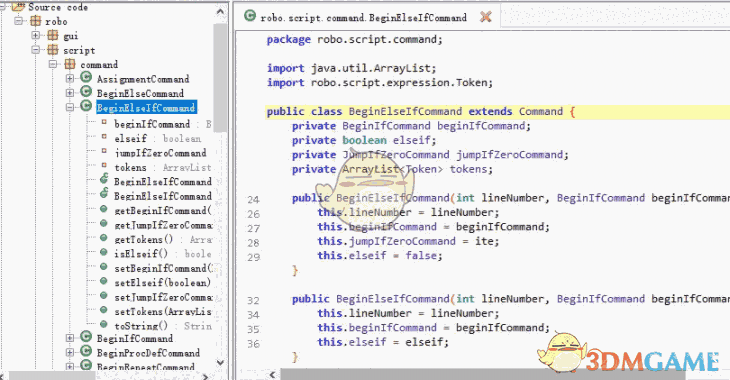Select highlighted BeginElseIfCommand tree item

click(x=147, y=108)
